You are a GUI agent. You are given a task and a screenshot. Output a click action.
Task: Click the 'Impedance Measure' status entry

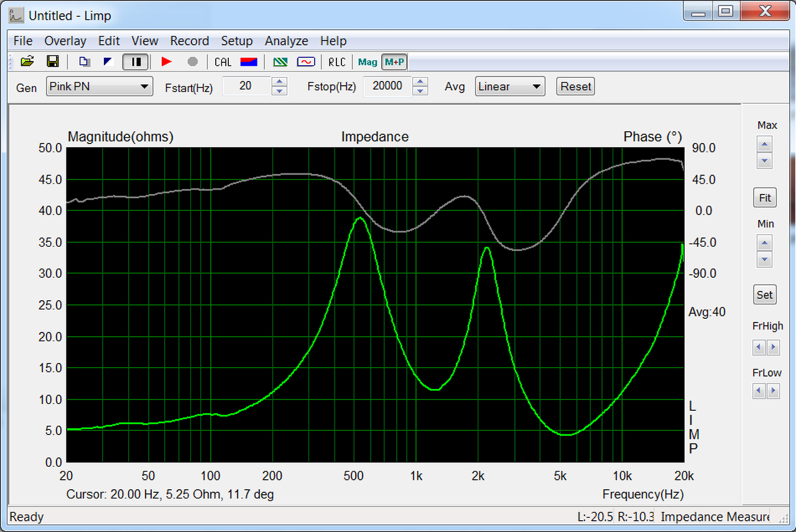point(716,517)
